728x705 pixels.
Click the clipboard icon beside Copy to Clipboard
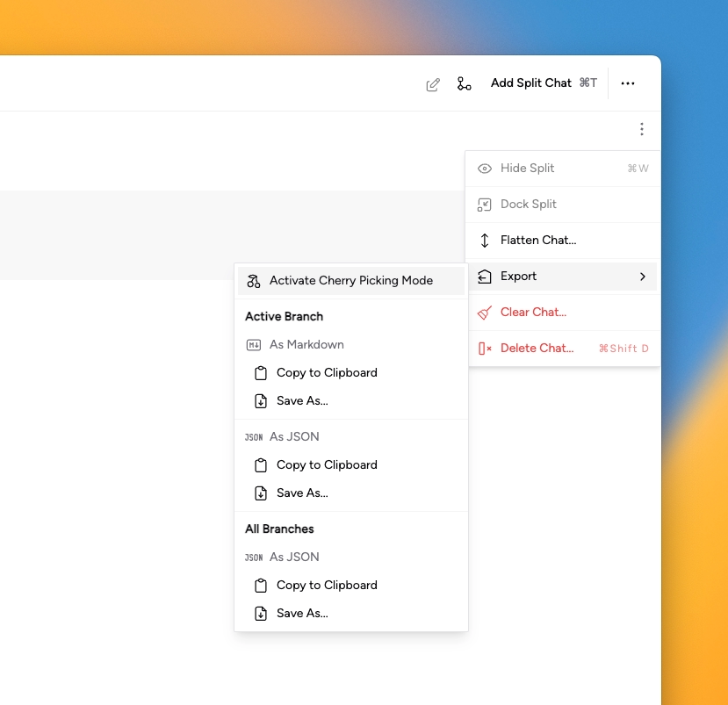261,372
